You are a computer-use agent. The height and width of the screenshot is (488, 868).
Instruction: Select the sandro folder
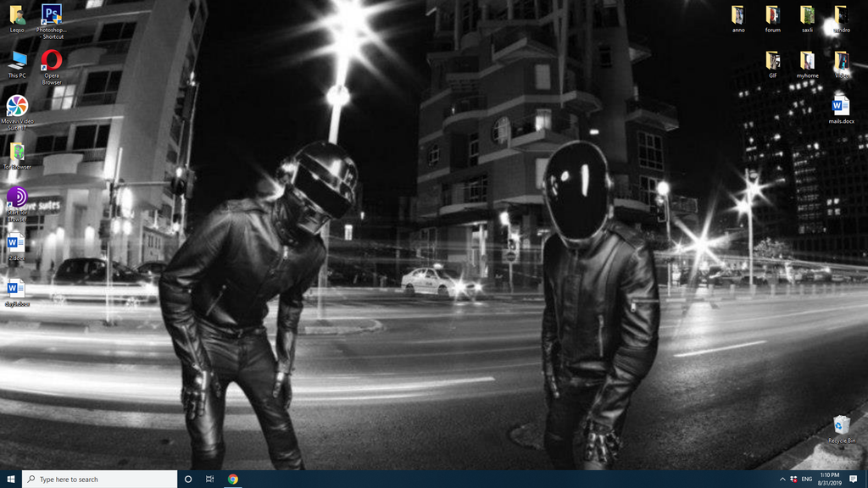tap(842, 19)
